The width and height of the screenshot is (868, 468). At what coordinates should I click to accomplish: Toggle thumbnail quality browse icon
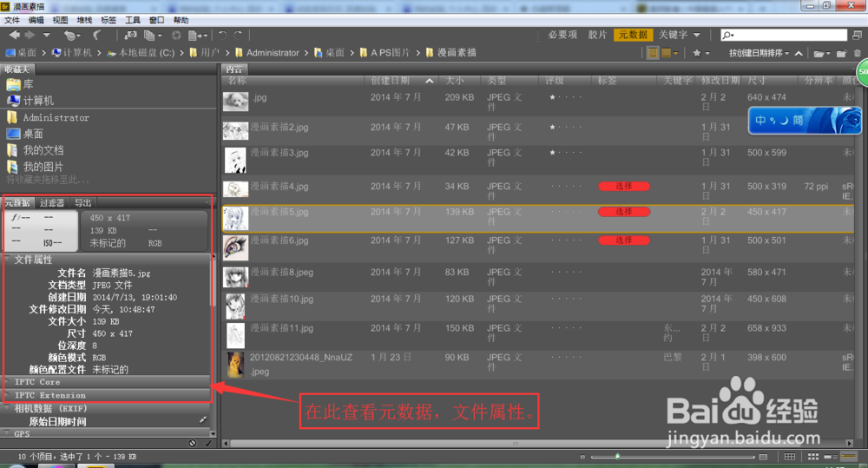[x=653, y=53]
